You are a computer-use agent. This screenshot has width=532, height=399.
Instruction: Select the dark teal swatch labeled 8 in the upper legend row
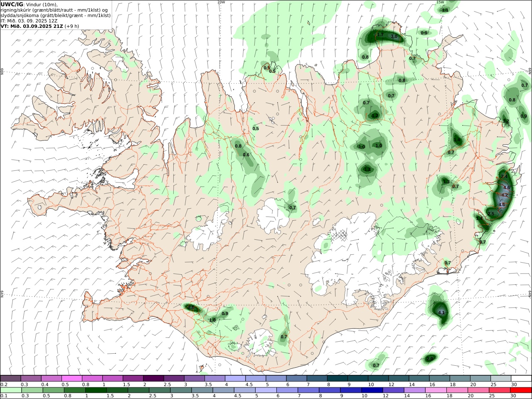(337, 378)
